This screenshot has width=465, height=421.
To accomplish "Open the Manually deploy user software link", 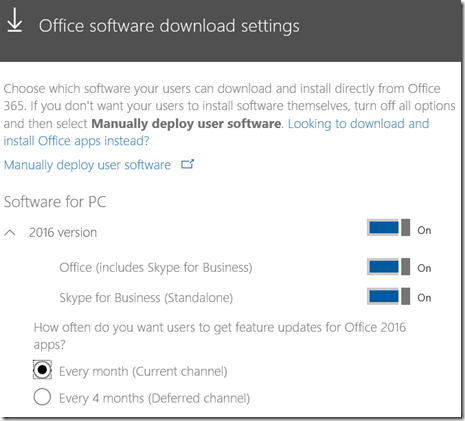I will (87, 165).
